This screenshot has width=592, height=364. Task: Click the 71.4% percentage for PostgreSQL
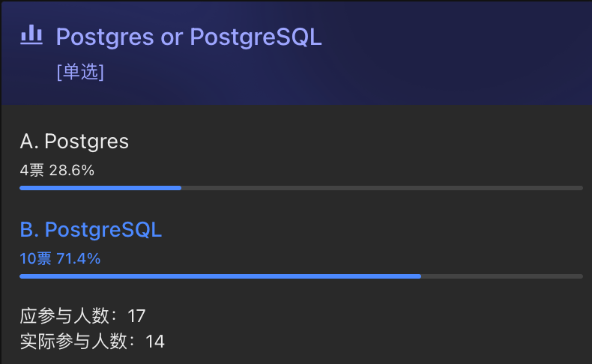coord(79,259)
